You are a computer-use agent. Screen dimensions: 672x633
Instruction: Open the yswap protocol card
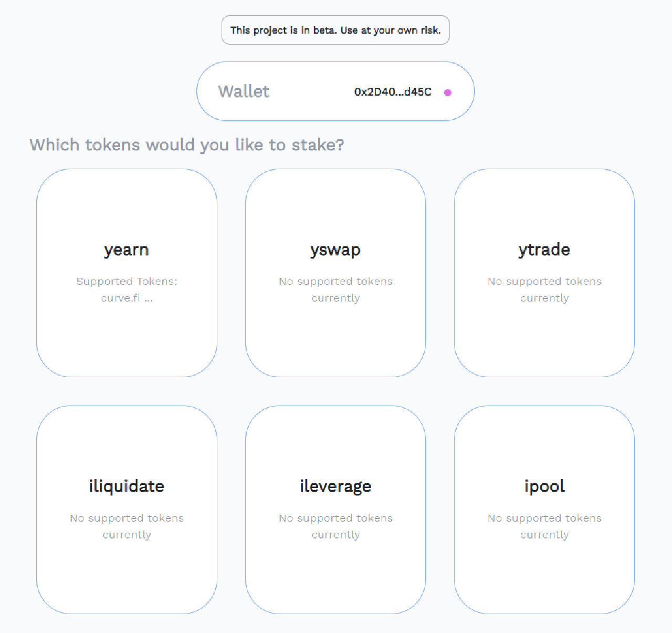(x=335, y=272)
